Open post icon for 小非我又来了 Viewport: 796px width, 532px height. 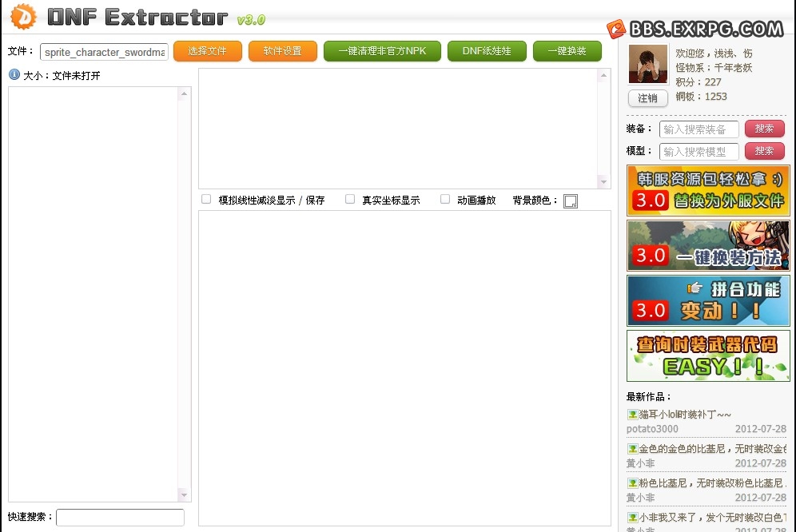[x=632, y=518]
